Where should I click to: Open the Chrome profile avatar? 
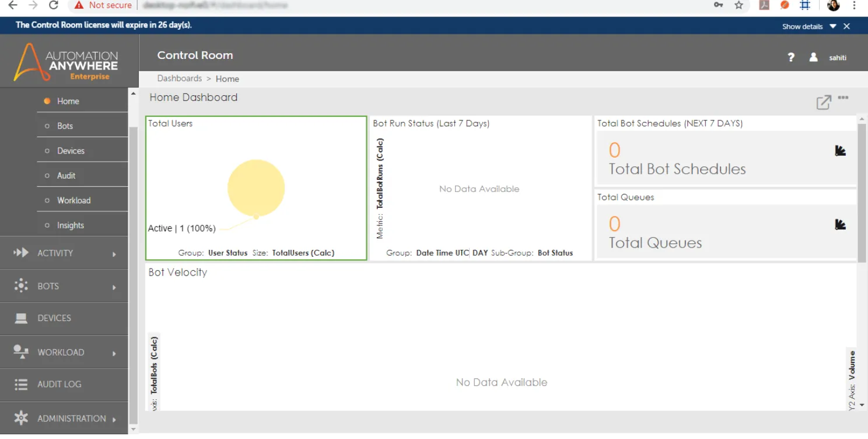tap(833, 5)
